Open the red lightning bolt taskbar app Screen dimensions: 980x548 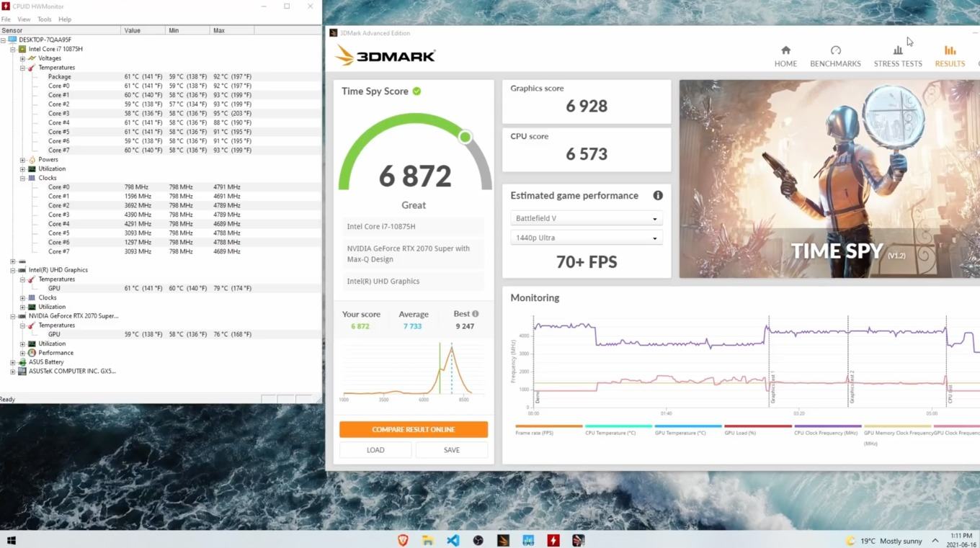pyautogui.click(x=553, y=540)
